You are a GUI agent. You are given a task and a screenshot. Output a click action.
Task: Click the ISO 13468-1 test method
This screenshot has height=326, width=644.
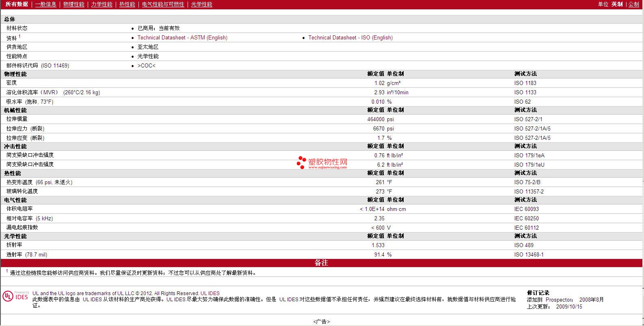529,254
